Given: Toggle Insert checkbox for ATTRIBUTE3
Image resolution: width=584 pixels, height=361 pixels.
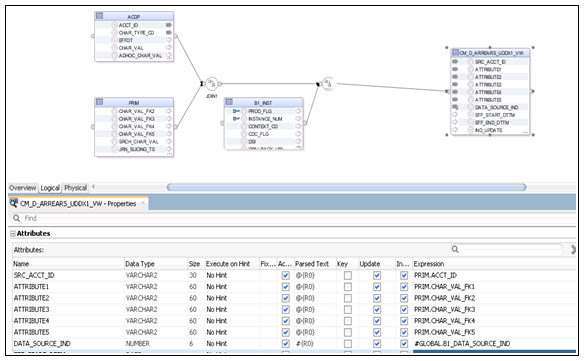Looking at the screenshot, I should pos(404,310).
